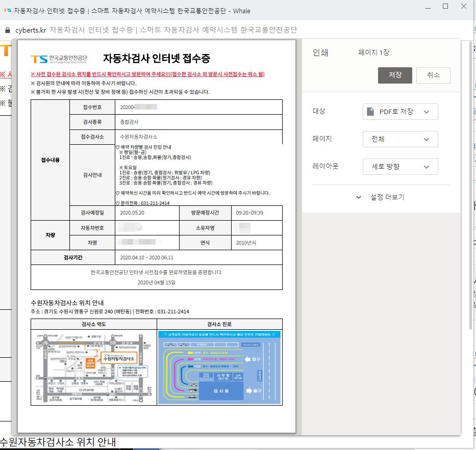Click the TS 한국교통안전공단 logo on receipt
476x450 pixels.
(59, 59)
